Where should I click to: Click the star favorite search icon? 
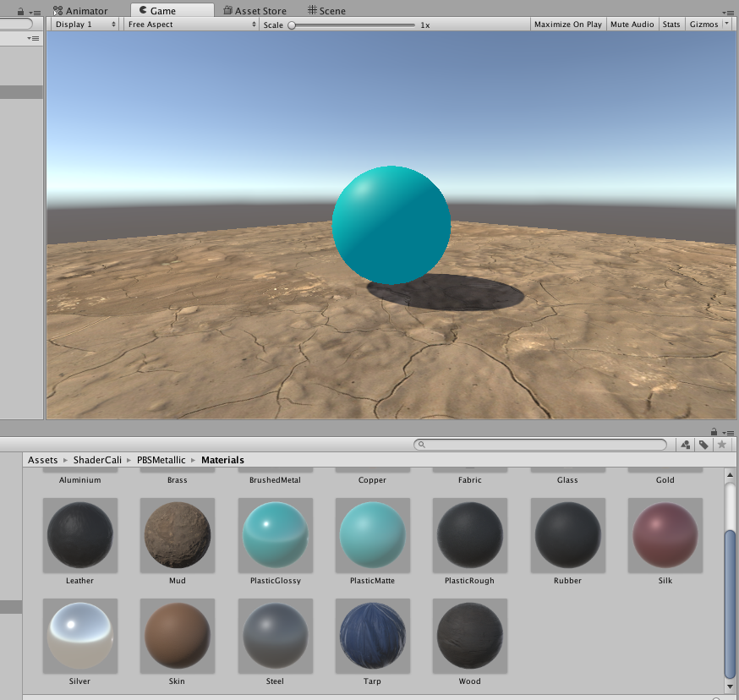point(720,444)
